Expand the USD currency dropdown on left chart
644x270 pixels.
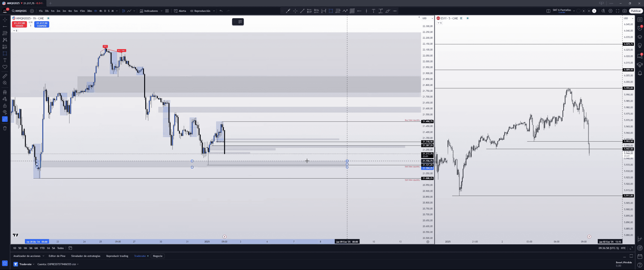[x=427, y=18]
